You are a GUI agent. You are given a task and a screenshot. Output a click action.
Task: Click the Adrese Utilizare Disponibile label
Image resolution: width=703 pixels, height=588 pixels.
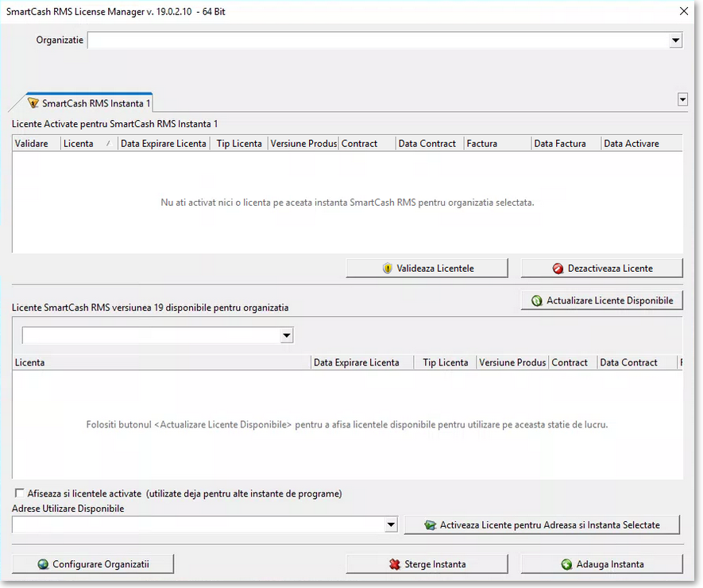tap(68, 509)
